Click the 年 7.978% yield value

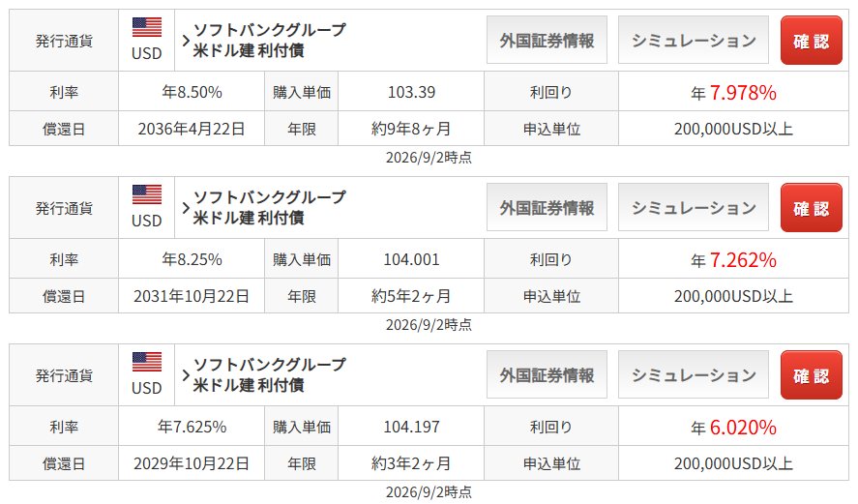[733, 93]
